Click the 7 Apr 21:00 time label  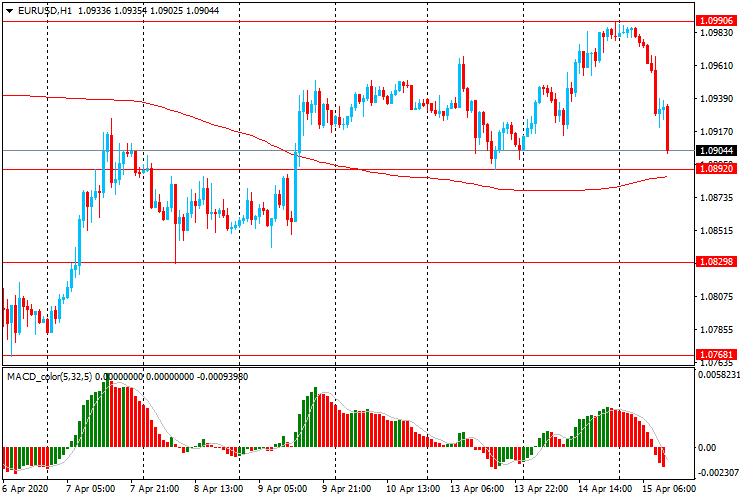[x=154, y=489]
